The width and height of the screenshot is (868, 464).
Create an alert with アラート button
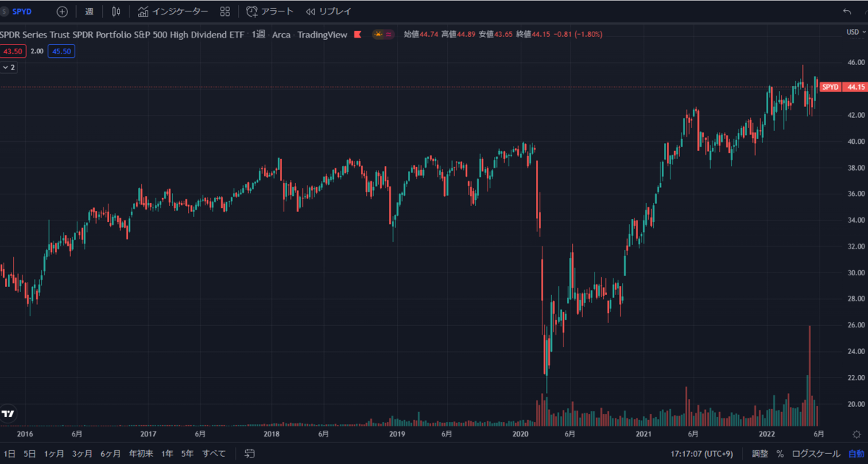tap(270, 12)
